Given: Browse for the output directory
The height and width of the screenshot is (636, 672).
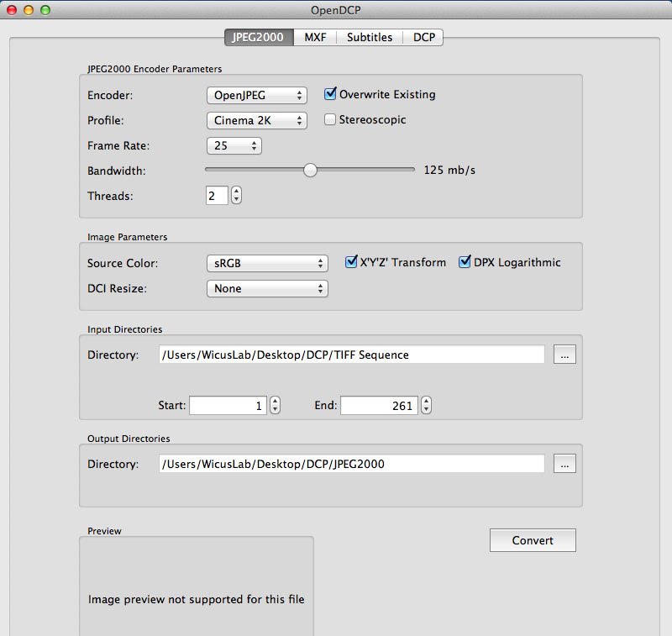Looking at the screenshot, I should [x=564, y=464].
